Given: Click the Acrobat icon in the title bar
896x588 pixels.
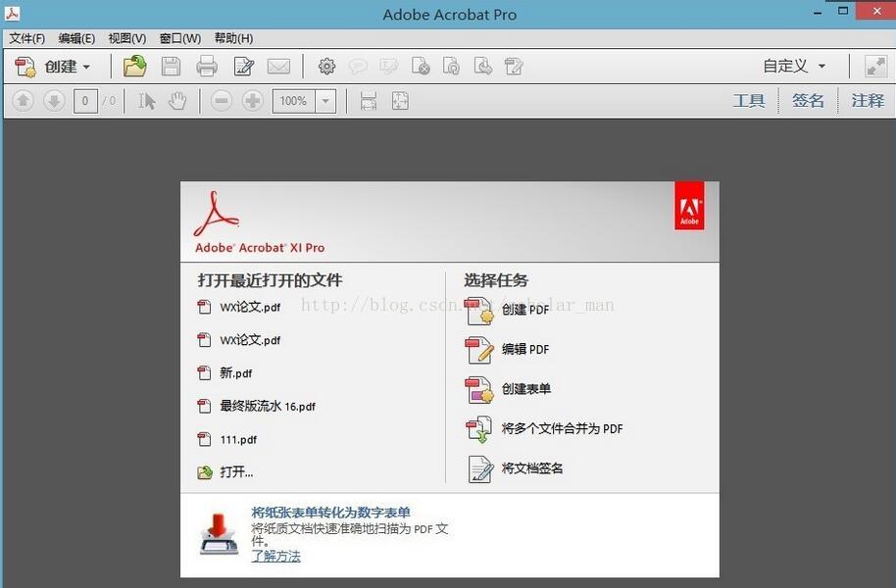Looking at the screenshot, I should (12, 13).
